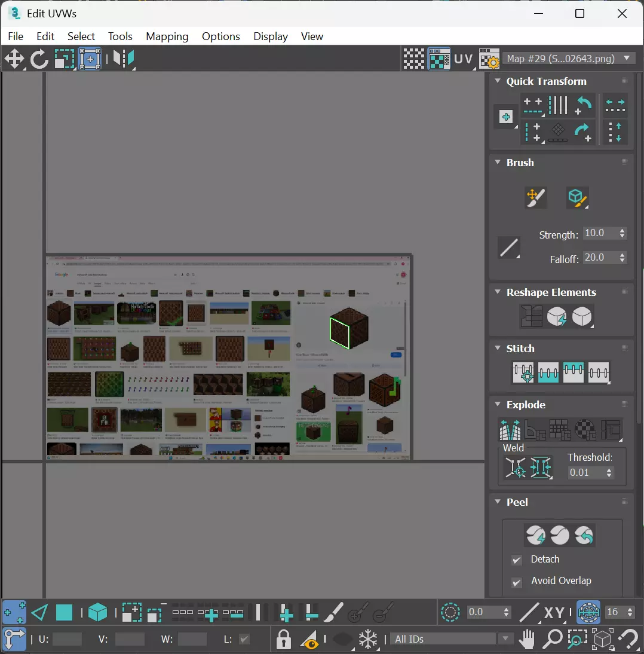
Task: Click Straighten Selection in Reshape Elements
Action: (x=532, y=317)
